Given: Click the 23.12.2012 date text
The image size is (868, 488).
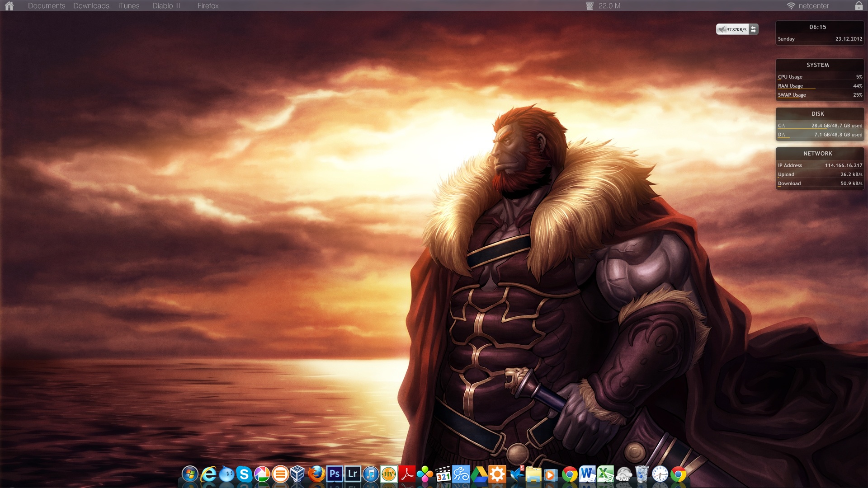Looking at the screenshot, I should [x=849, y=39].
